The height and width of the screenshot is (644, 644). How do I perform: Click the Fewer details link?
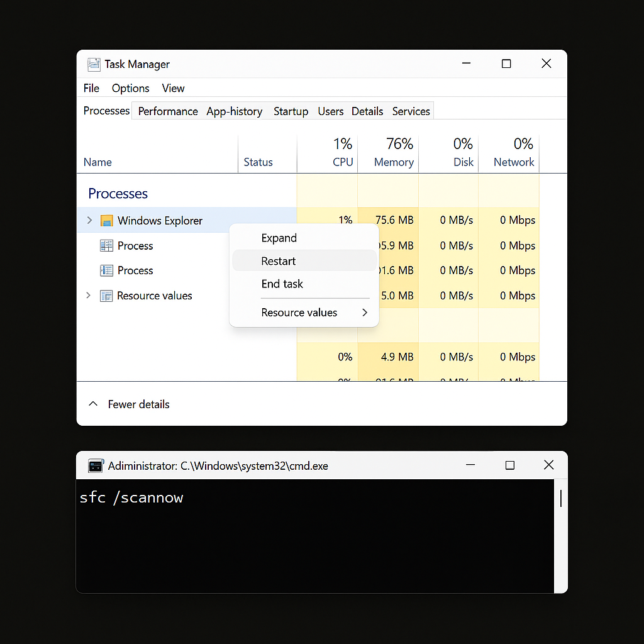[139, 404]
